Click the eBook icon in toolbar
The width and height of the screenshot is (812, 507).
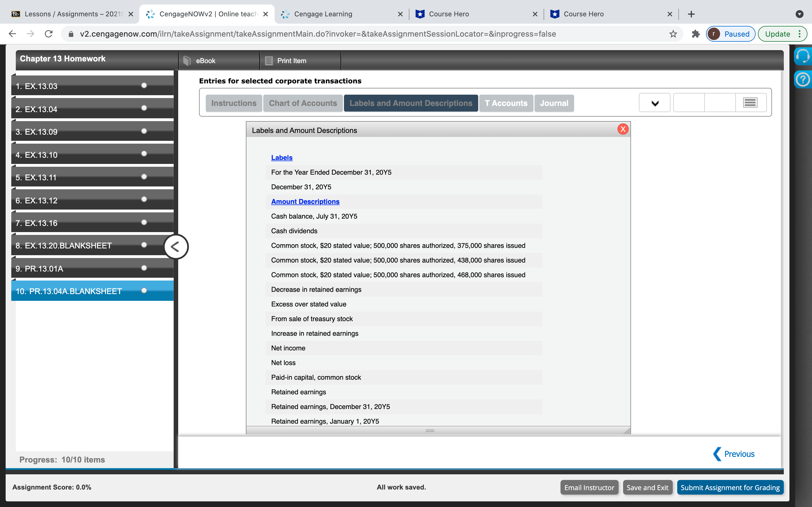(187, 61)
